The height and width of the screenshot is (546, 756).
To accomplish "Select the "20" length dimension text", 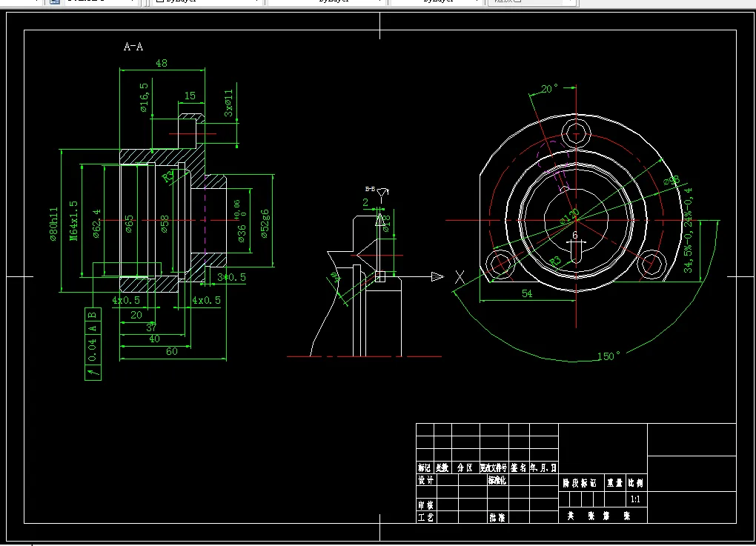I will click(x=136, y=315).
